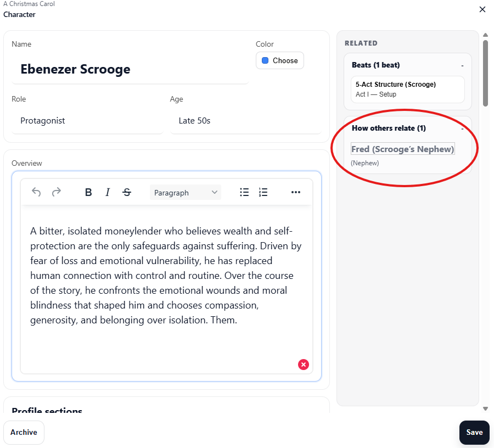Click the Ebenezer Scrooge name field
This screenshot has width=494, height=448.
click(130, 69)
